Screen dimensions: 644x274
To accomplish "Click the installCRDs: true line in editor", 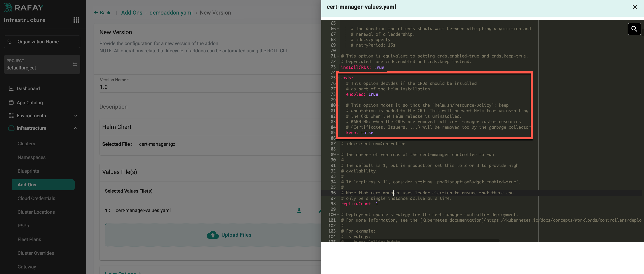I will point(362,67).
